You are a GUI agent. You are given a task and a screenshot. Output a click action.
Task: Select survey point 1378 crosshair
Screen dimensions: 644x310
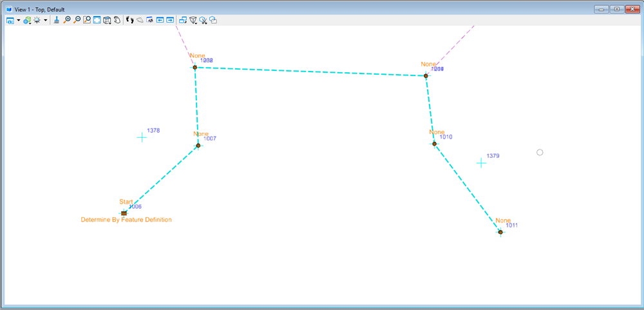tap(142, 137)
